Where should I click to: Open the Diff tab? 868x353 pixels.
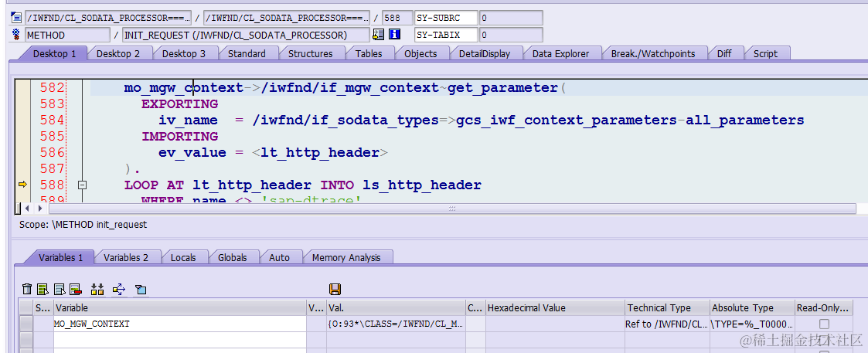click(724, 53)
